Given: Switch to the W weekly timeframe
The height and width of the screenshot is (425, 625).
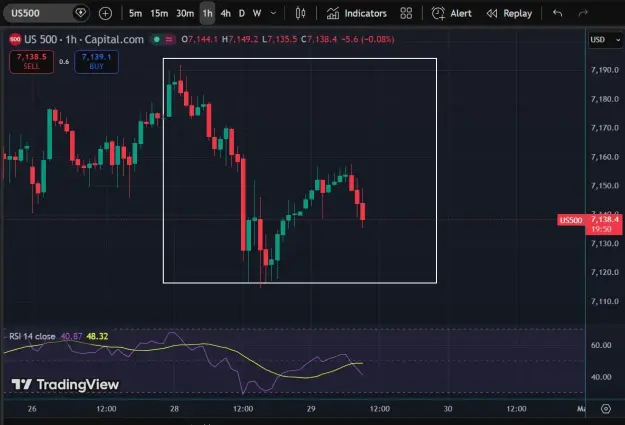Looking at the screenshot, I should coord(257,14).
